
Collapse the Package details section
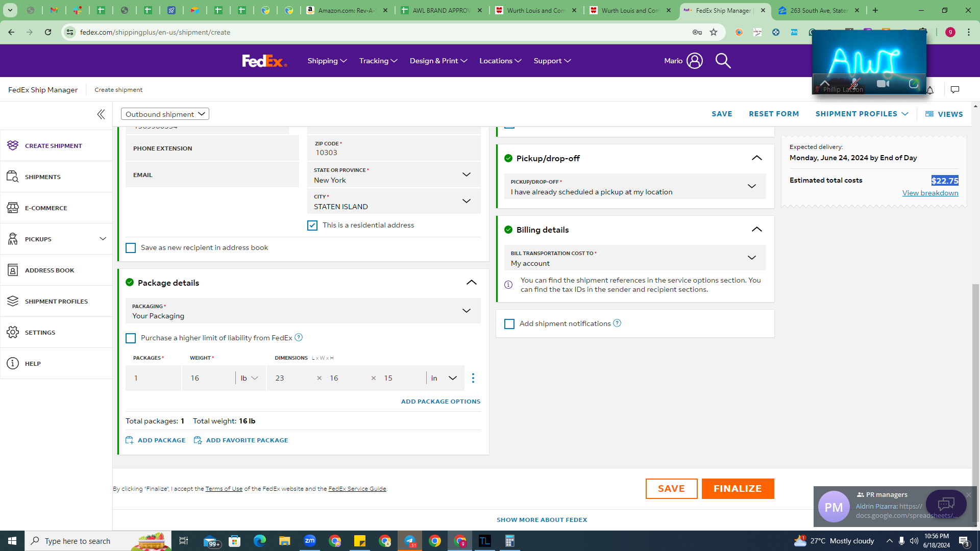[x=472, y=283]
